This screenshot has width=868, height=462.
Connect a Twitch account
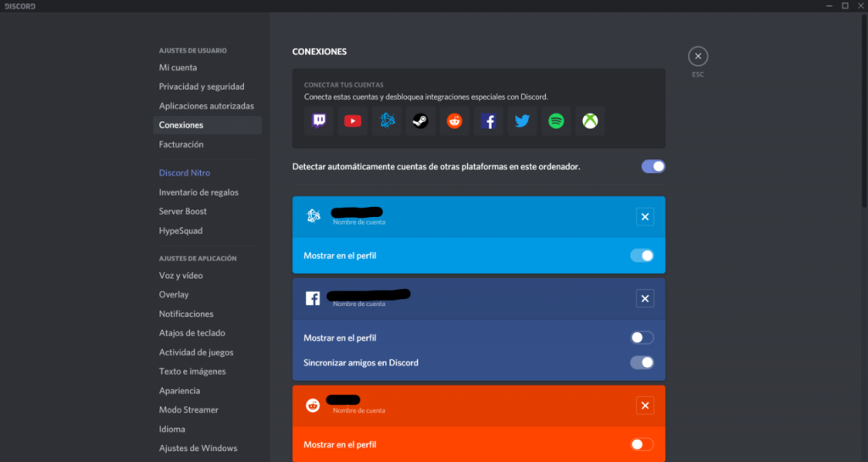tap(319, 121)
